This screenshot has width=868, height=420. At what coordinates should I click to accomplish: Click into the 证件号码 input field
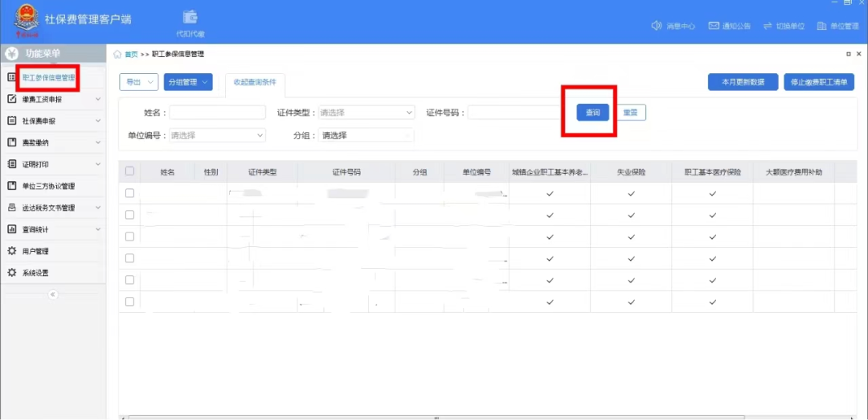(515, 113)
